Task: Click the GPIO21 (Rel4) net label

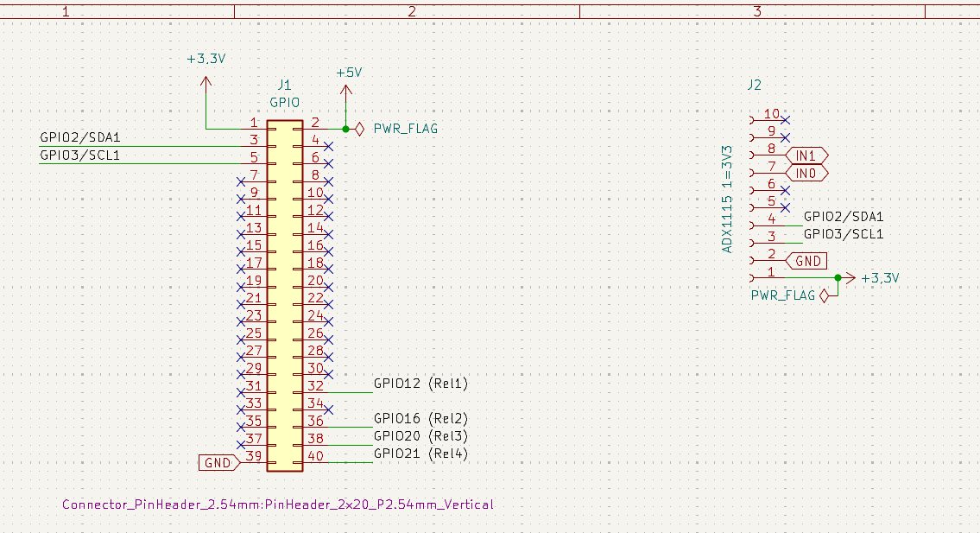Action: click(420, 454)
